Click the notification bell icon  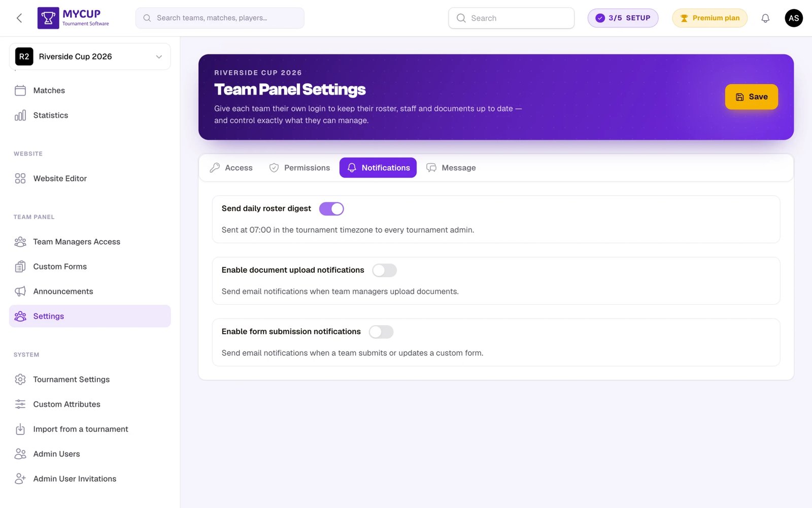coord(765,18)
